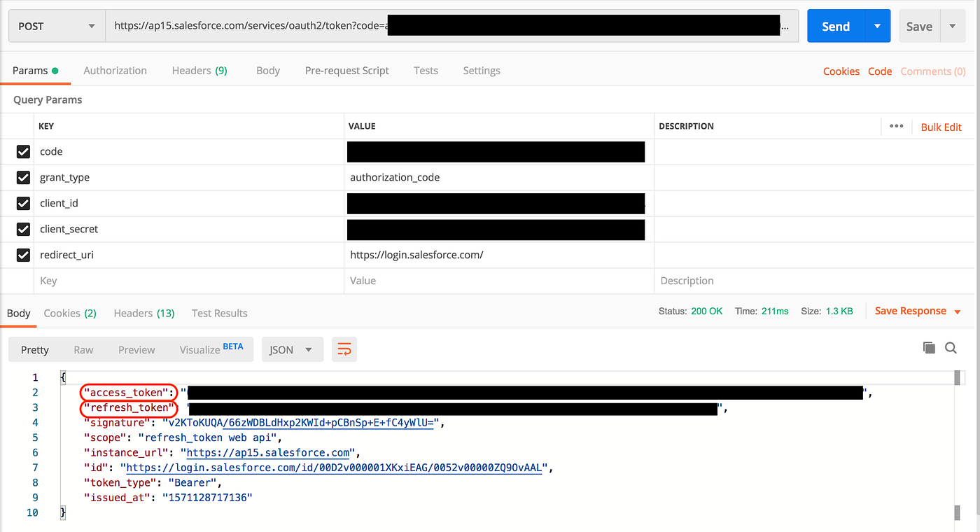Viewport: 980px width, 532px height.
Task: Uncheck the redirect_uri parameter
Action: pyautogui.click(x=23, y=255)
